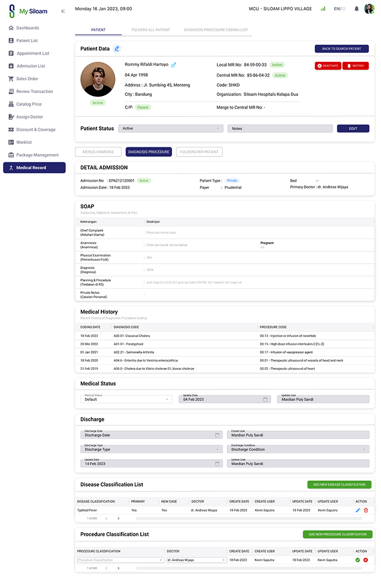Viewport: 381px width, 588px height.
Task: Delete the Typhoid Fever row with trash icon
Action: (366, 510)
